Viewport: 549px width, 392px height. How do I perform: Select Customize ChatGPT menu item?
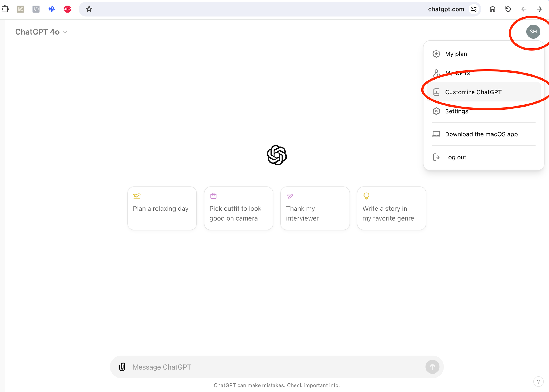(x=484, y=92)
